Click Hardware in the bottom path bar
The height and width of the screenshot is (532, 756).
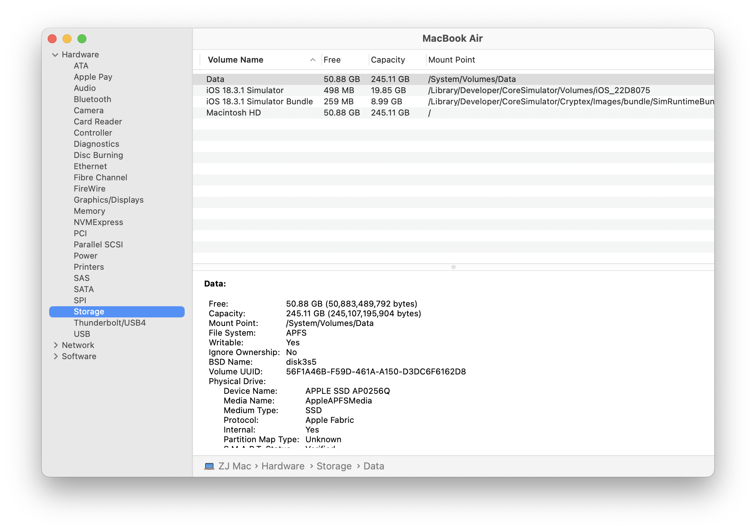[283, 466]
